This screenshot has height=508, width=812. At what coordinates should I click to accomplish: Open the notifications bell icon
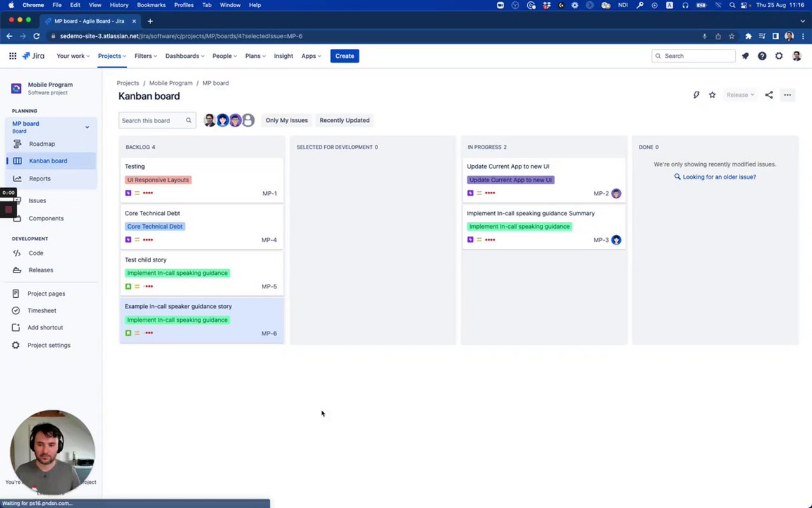click(x=745, y=56)
